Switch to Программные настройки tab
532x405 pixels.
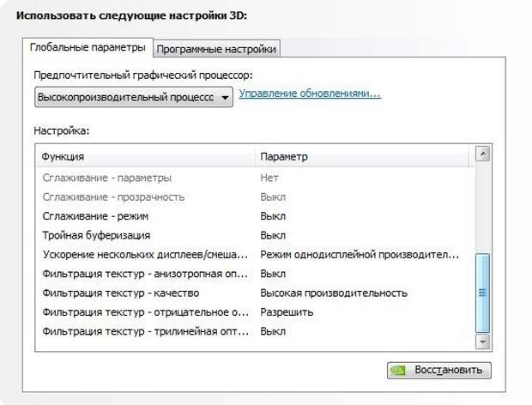(x=217, y=50)
